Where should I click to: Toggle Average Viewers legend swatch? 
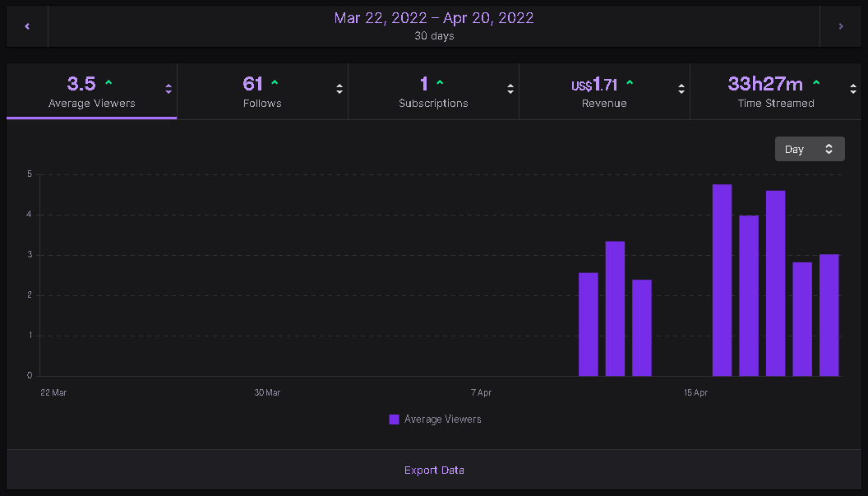(395, 420)
